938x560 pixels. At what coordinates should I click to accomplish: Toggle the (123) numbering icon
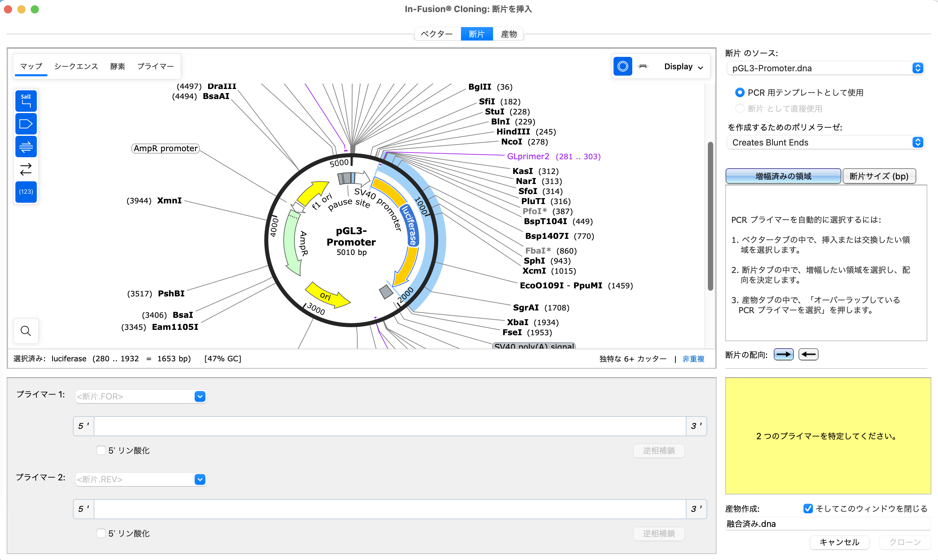[x=26, y=192]
